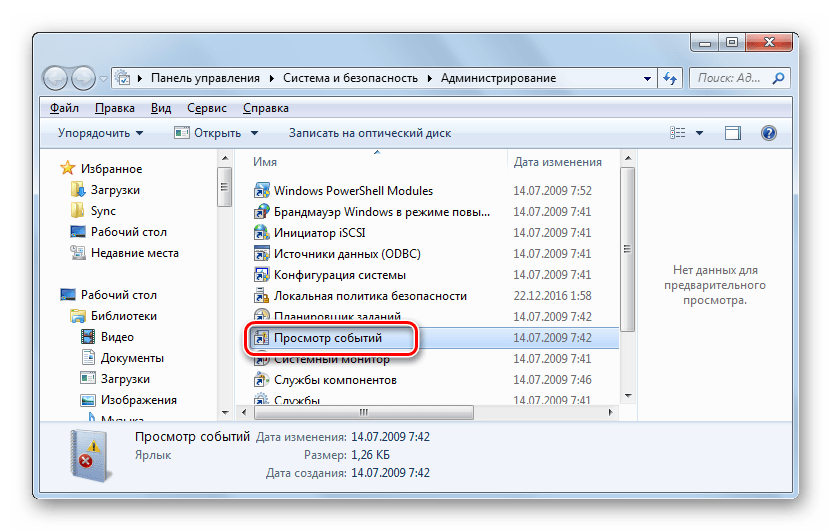Click the 'Источники данных (ODBC)' icon
The height and width of the screenshot is (532, 832).
[x=261, y=254]
